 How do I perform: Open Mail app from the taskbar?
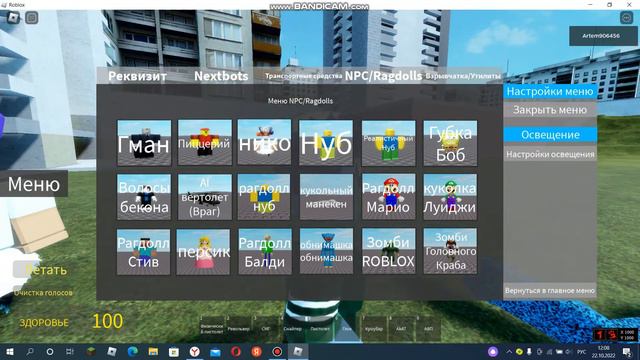tap(215, 351)
